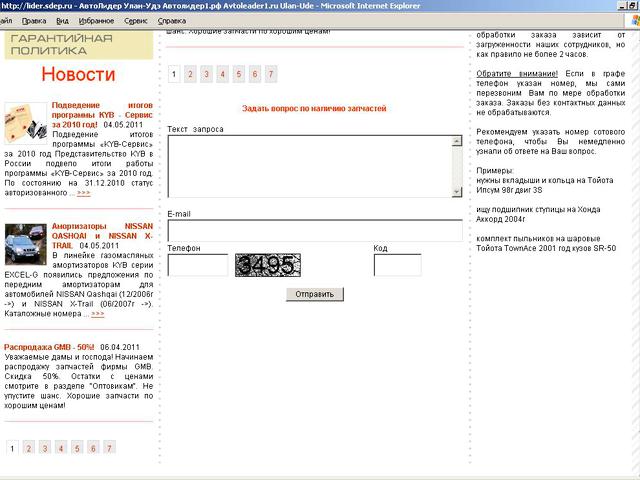The width and height of the screenshot is (640, 480).
Task: Go to page 4 in the news sidebar pagination
Action: click(x=61, y=448)
